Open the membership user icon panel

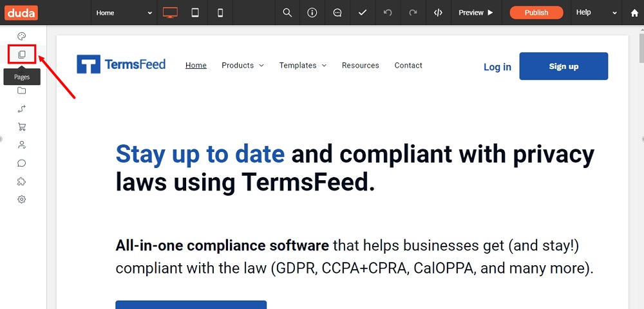click(22, 145)
